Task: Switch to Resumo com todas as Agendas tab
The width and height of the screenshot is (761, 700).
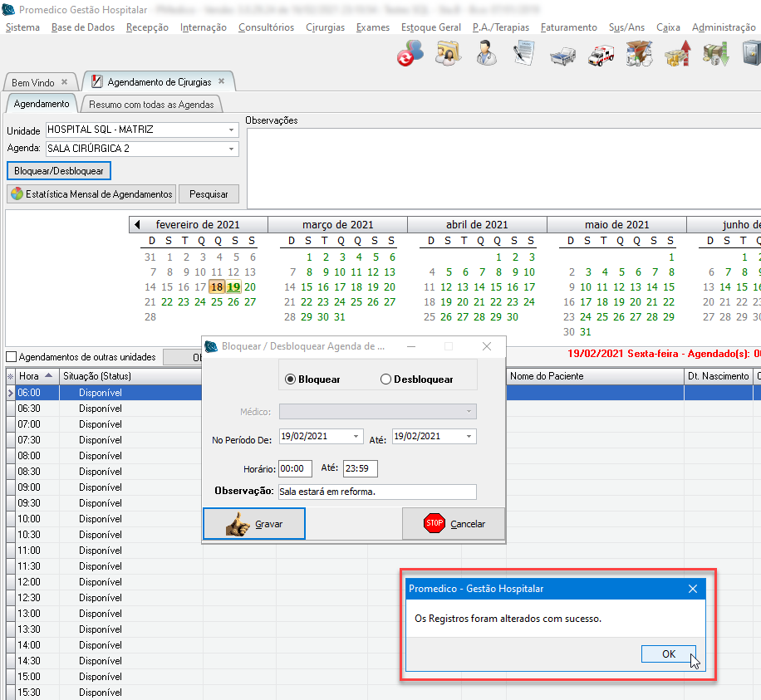Action: click(151, 105)
